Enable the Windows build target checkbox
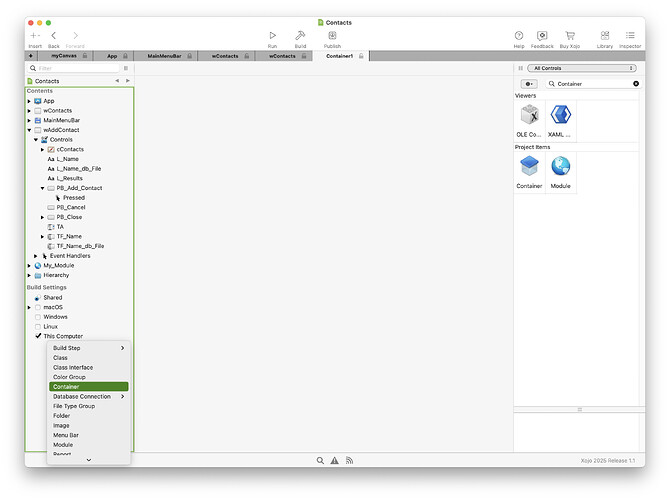669x500 pixels. [x=38, y=317]
